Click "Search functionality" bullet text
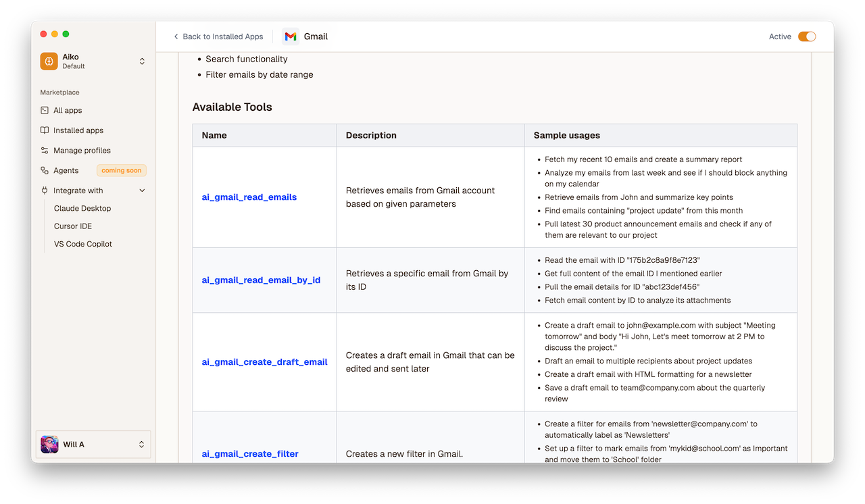Screen dimensions: 865x504 247,59
